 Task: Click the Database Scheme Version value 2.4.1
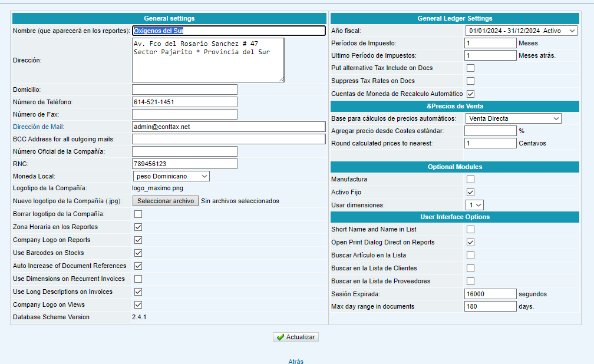(x=139, y=317)
